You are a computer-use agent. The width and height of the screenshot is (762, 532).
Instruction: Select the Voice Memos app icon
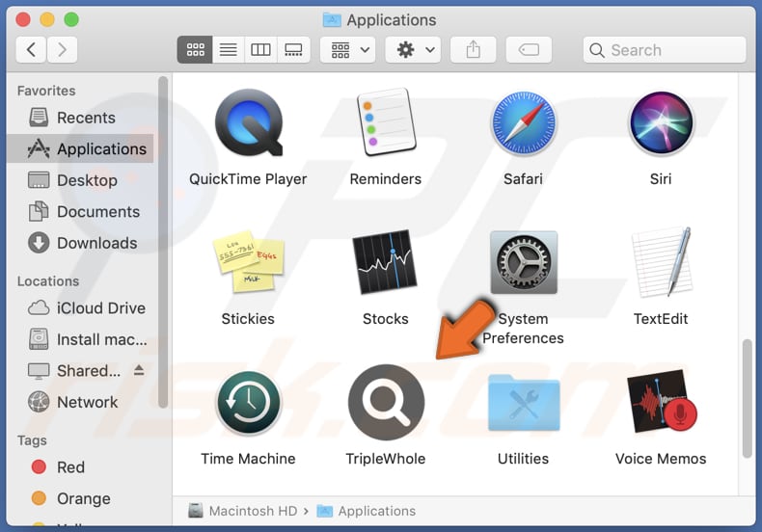[x=661, y=402]
